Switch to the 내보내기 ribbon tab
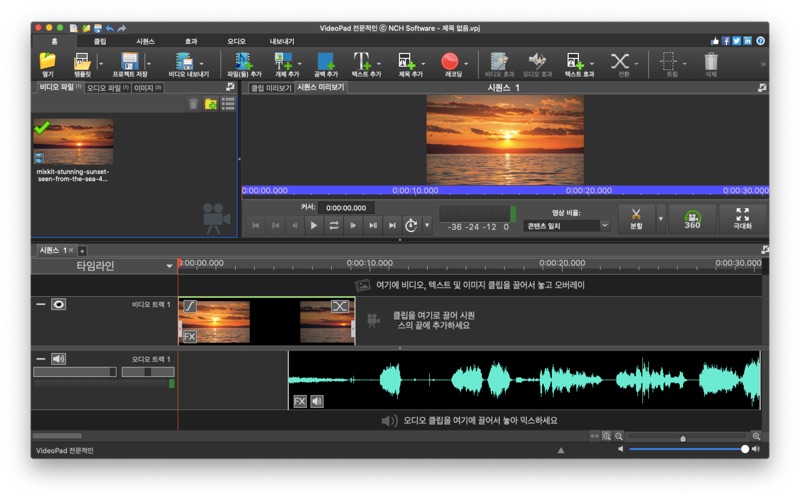 282,41
